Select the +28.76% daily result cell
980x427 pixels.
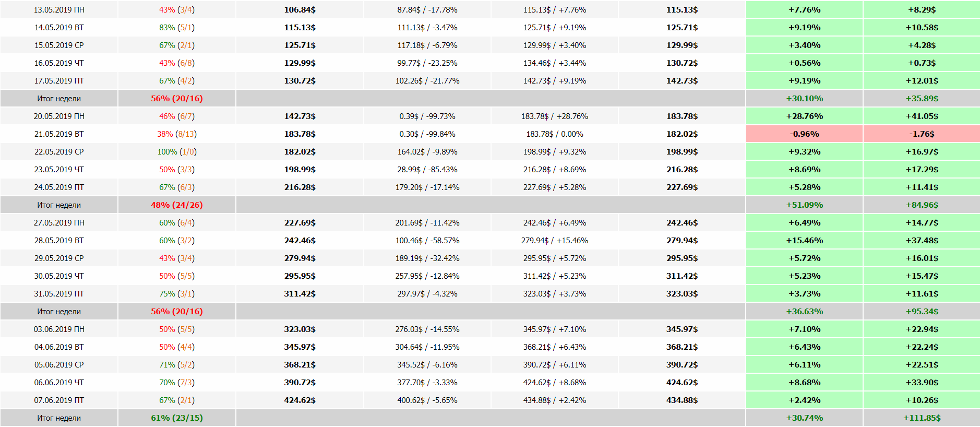coord(804,116)
